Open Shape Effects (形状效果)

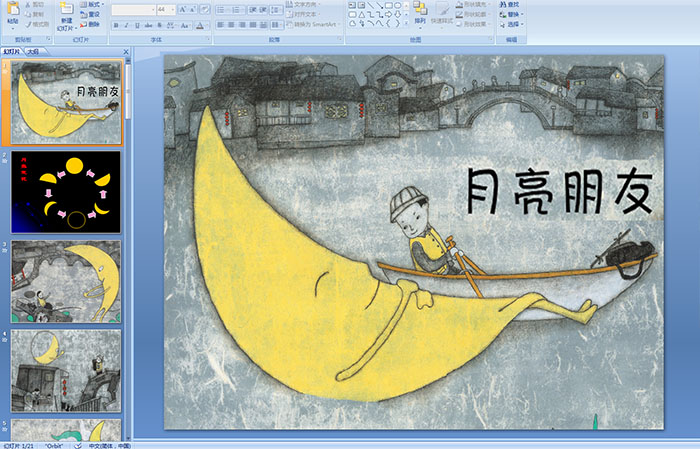475,24
